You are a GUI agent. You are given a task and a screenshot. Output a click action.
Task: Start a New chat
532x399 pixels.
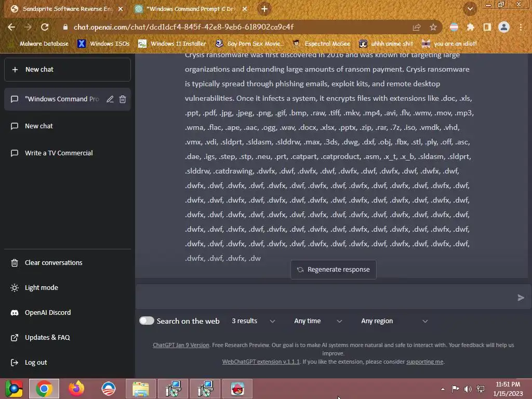(x=67, y=70)
